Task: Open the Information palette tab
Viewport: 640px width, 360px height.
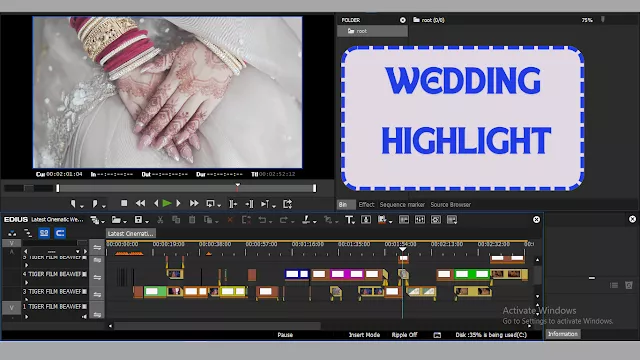Action: (563, 334)
